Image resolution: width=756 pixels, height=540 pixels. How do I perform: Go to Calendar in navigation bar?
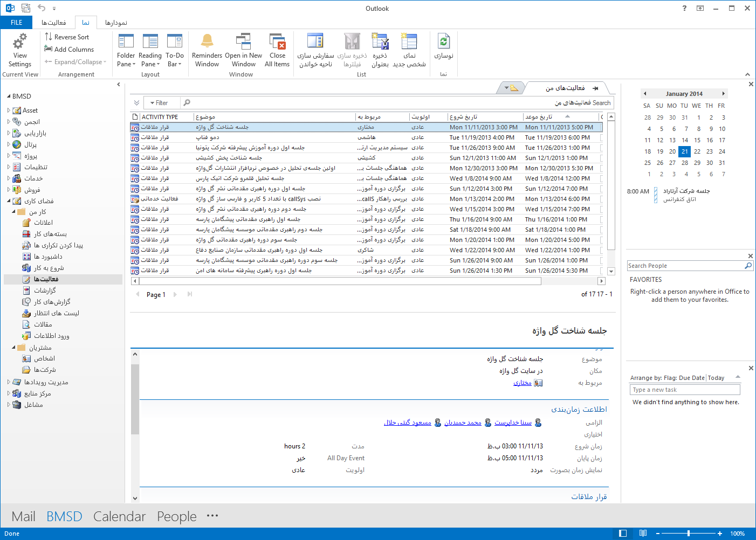(x=119, y=516)
